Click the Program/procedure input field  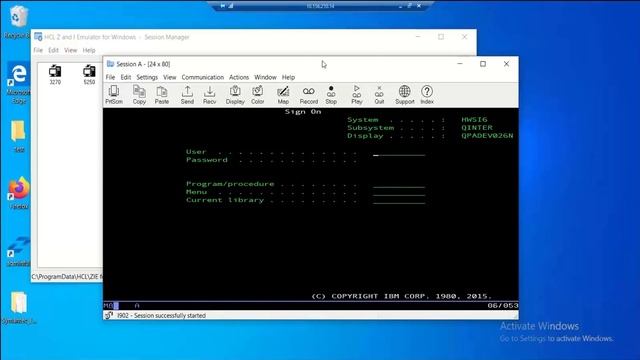click(399, 184)
